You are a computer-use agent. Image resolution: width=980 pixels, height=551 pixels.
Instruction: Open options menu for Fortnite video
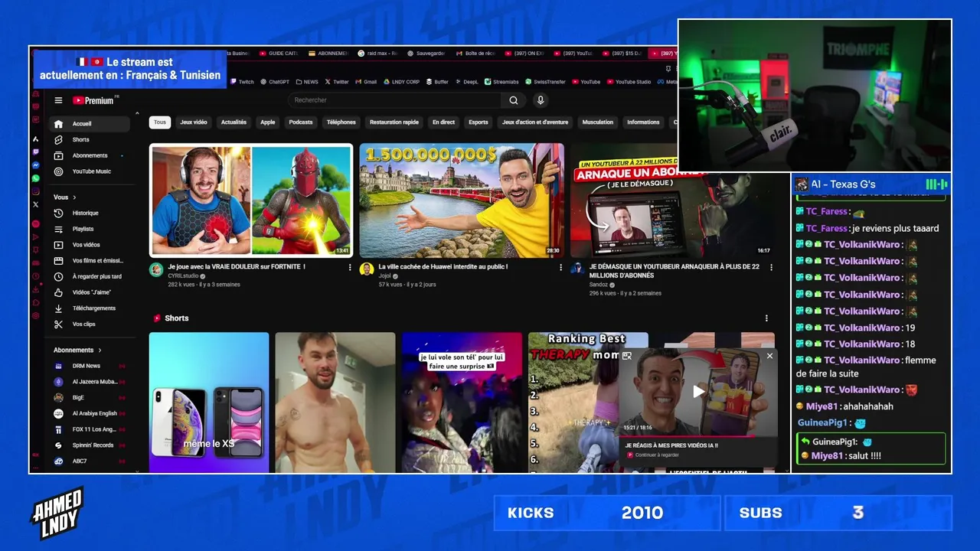click(350, 268)
